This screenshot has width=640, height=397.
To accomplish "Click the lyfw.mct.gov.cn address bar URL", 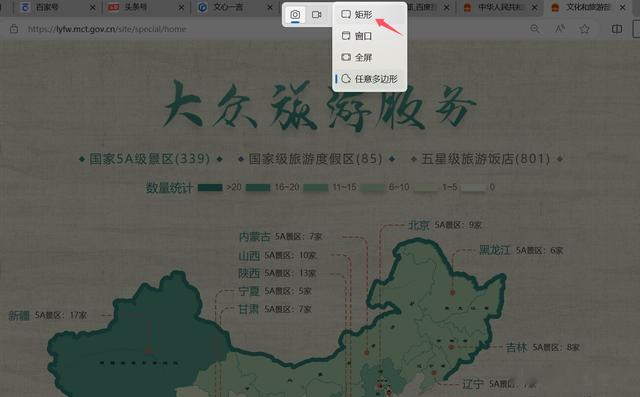I will [107, 29].
